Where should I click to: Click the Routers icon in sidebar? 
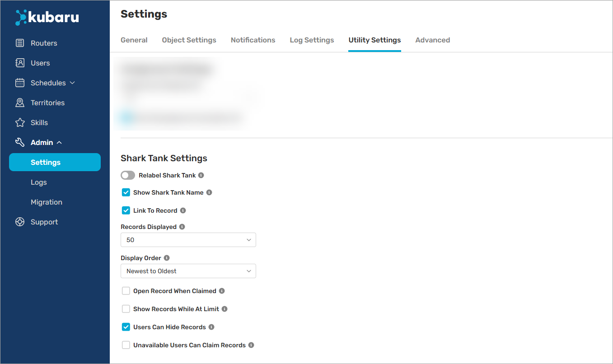tap(20, 43)
